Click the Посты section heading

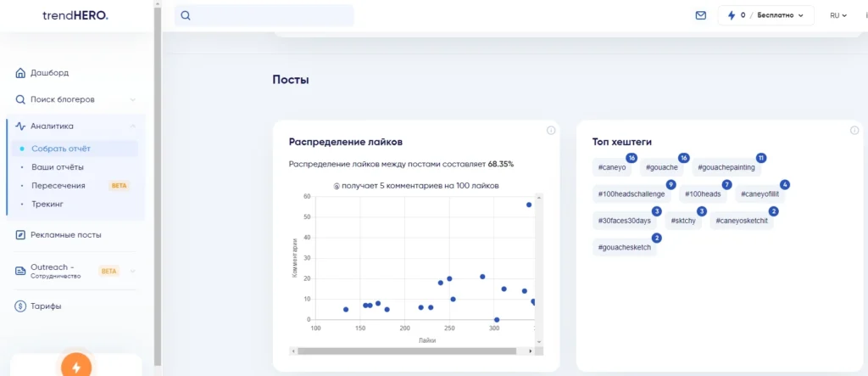coord(291,80)
